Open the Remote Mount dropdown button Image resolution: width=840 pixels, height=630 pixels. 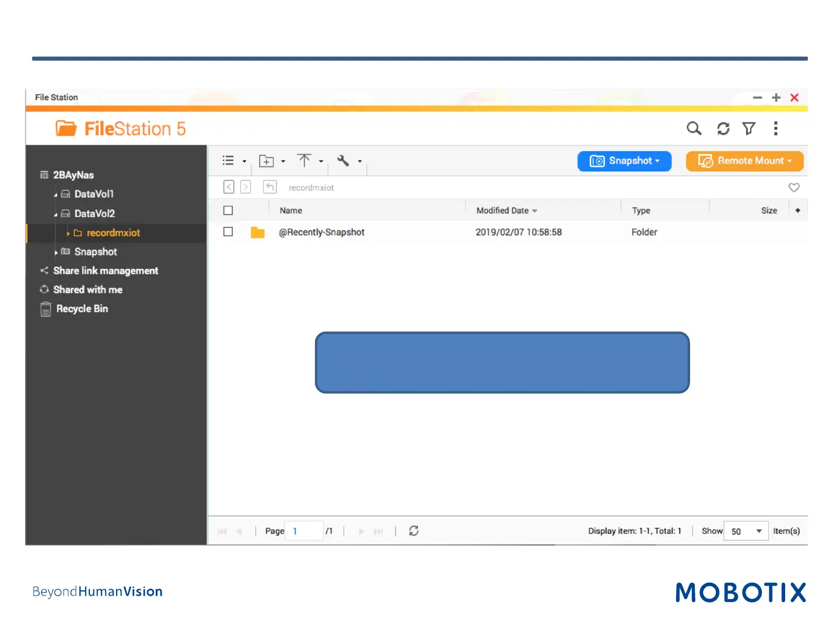[744, 161]
